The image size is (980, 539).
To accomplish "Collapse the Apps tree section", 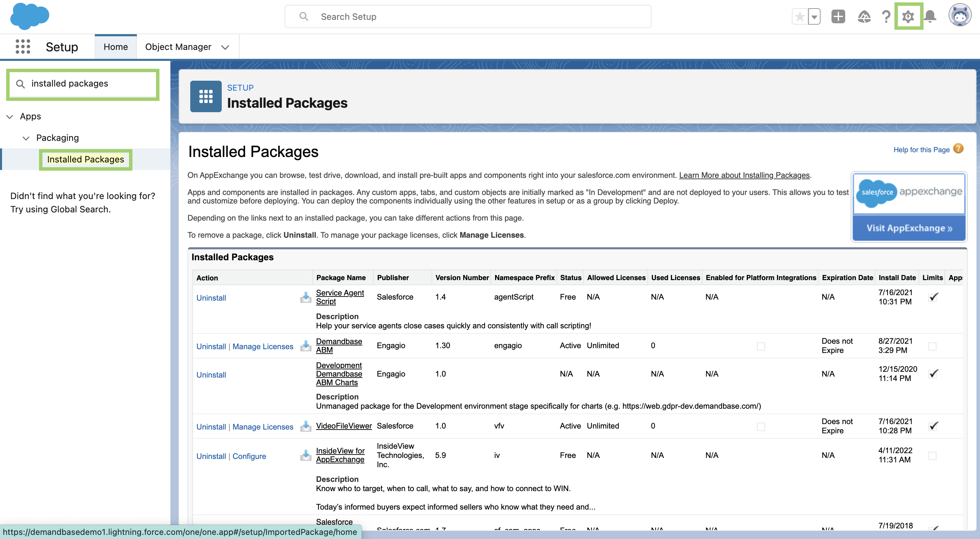I will (x=10, y=117).
